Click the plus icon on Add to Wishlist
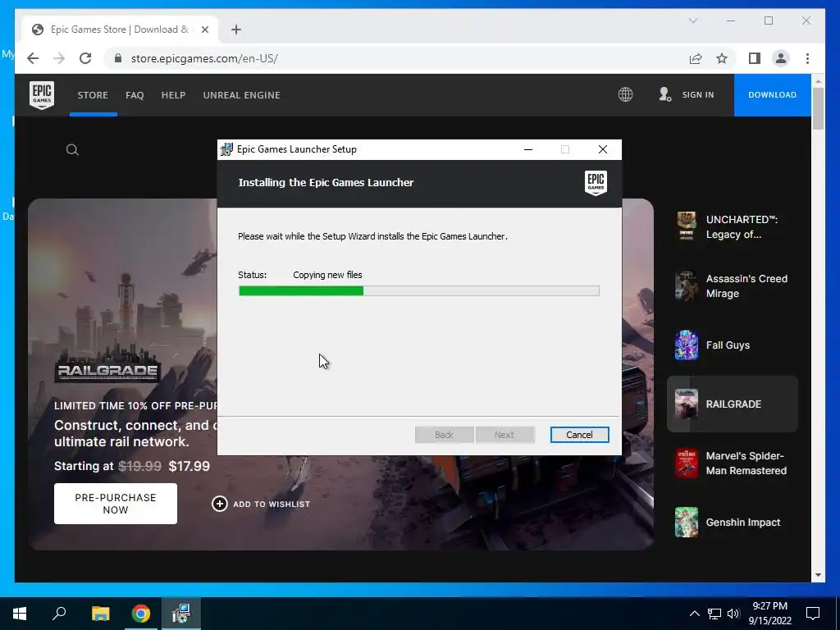Screen dimensions: 840x630 [x=220, y=504]
